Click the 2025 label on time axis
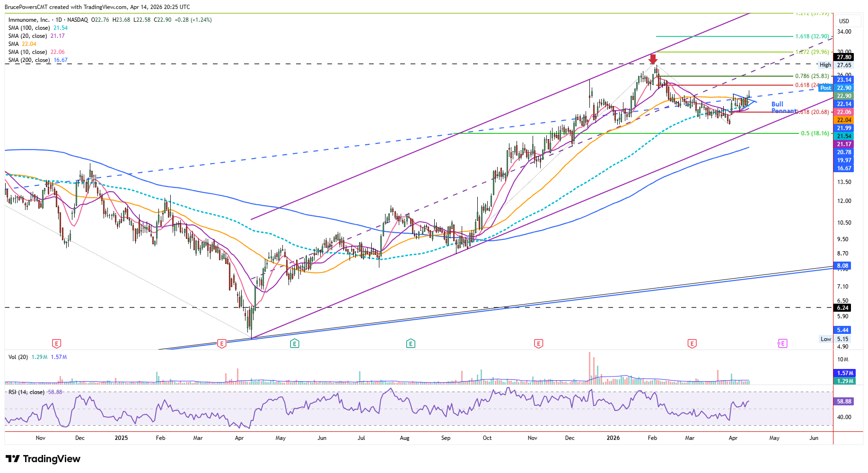This screenshot has height=473, width=868. [121, 438]
